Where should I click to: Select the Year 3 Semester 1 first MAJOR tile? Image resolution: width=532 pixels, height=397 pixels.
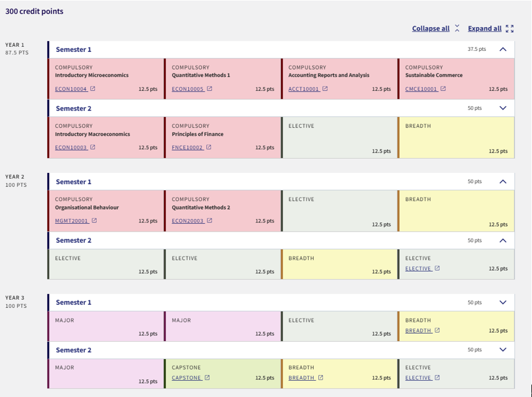point(106,326)
